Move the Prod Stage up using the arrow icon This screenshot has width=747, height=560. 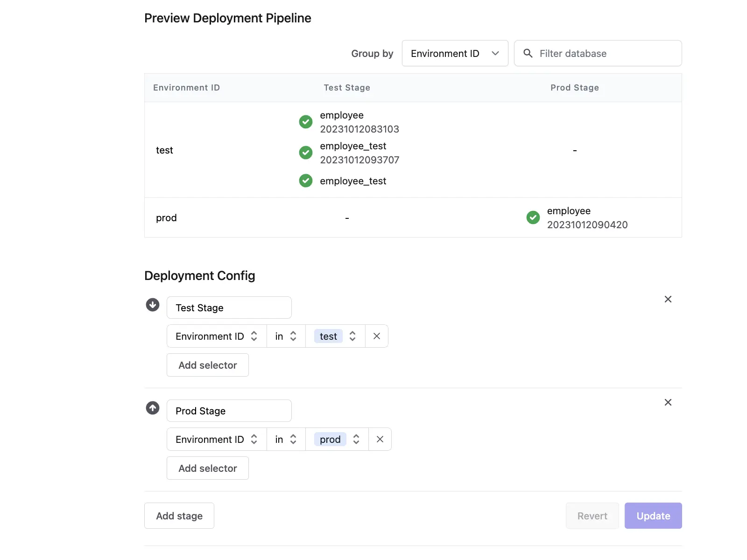[152, 407]
